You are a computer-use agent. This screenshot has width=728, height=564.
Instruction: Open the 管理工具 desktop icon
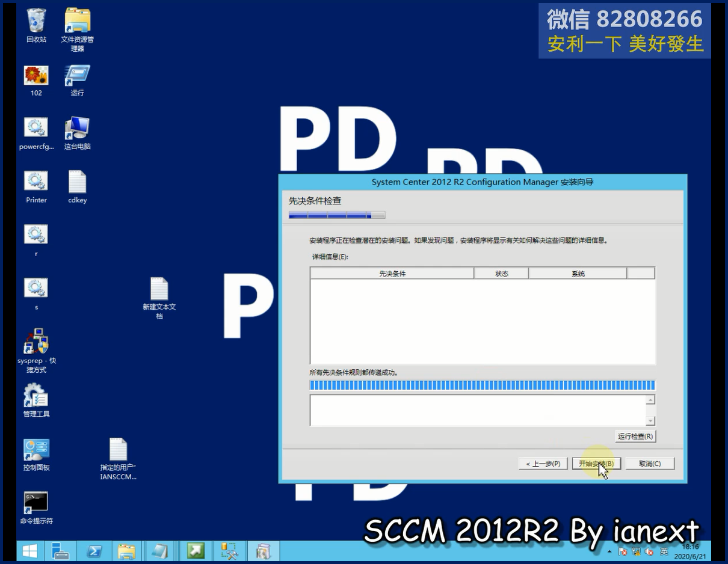click(36, 400)
